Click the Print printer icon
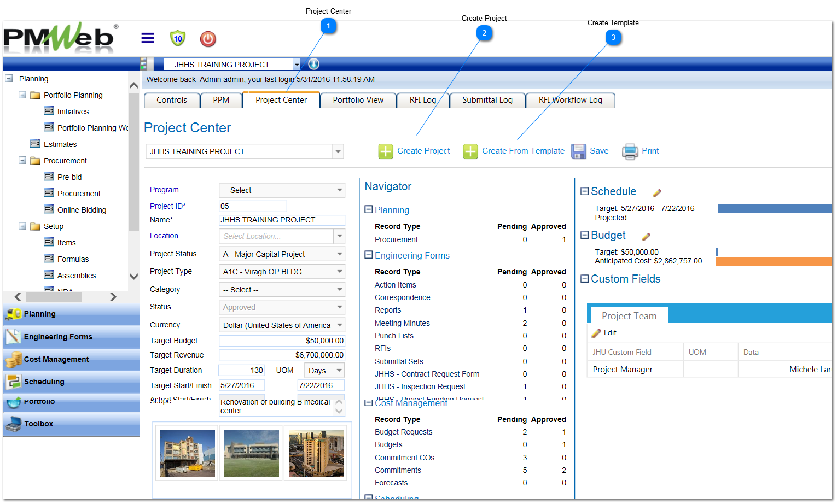The width and height of the screenshot is (837, 504). [630, 151]
